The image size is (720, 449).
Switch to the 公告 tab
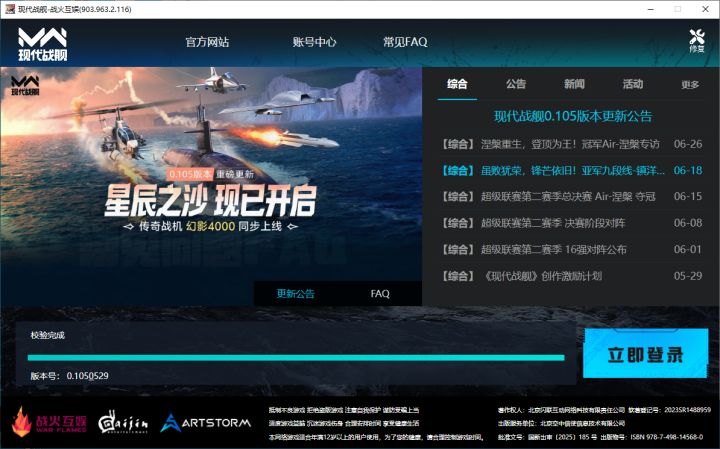point(516,84)
